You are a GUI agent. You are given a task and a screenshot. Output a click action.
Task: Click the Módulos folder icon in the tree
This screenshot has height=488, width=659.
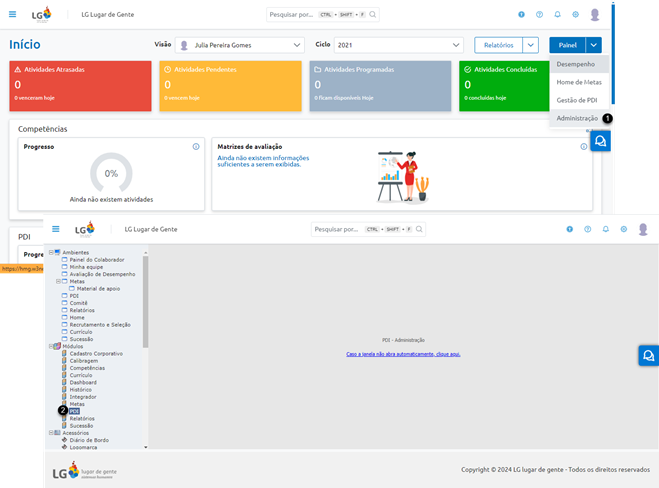[x=57, y=346]
